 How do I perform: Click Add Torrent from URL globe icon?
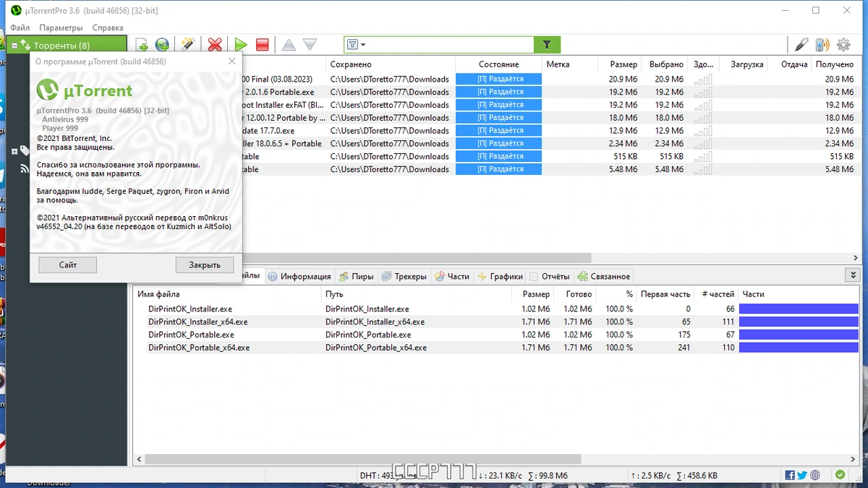(163, 45)
